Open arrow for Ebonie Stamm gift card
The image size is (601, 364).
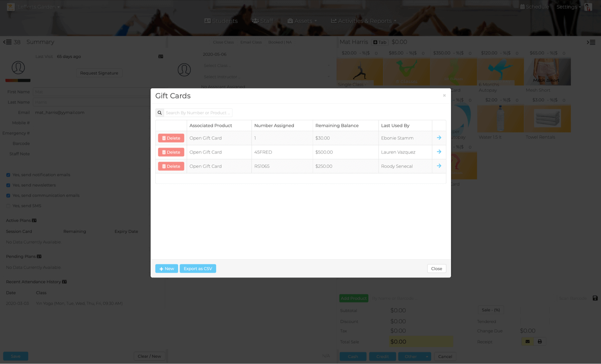[x=439, y=138]
